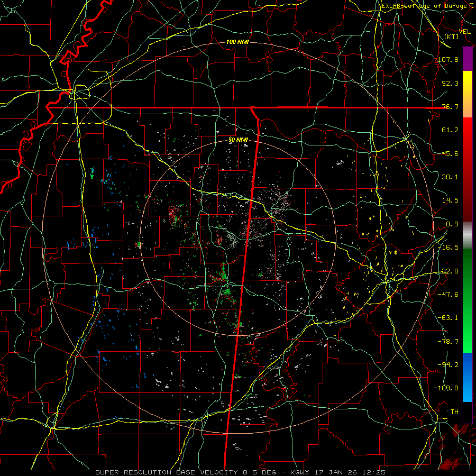Click the TH threshold label
The height and width of the screenshot is (476, 476).
[x=454, y=412]
